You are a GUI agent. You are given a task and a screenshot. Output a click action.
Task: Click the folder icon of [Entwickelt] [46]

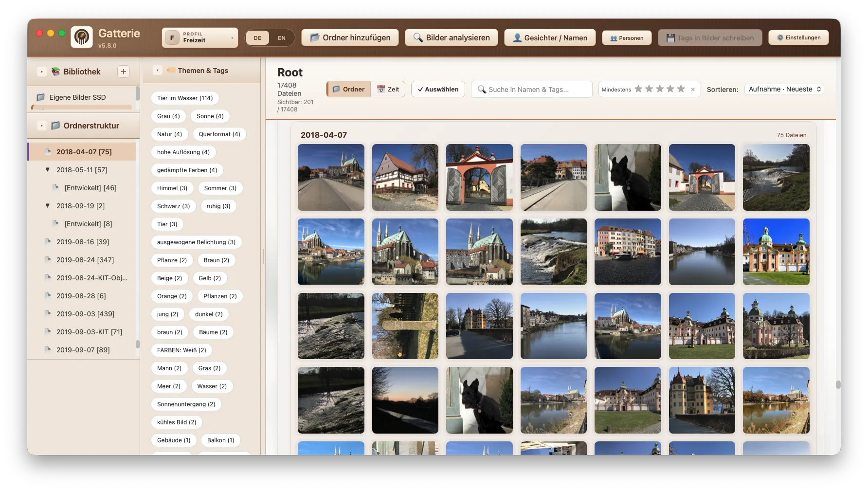(x=55, y=187)
